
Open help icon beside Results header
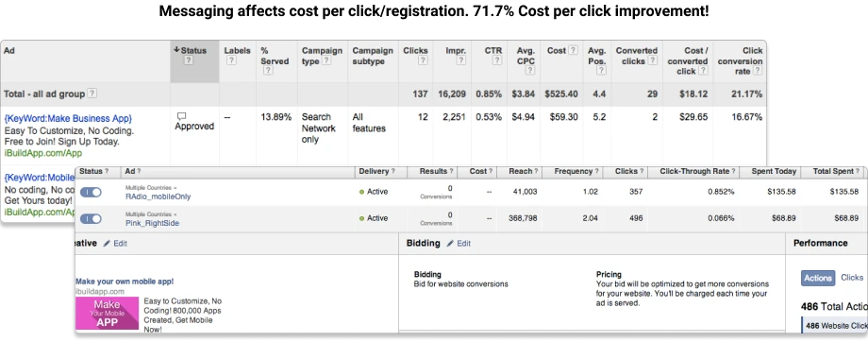(x=452, y=172)
